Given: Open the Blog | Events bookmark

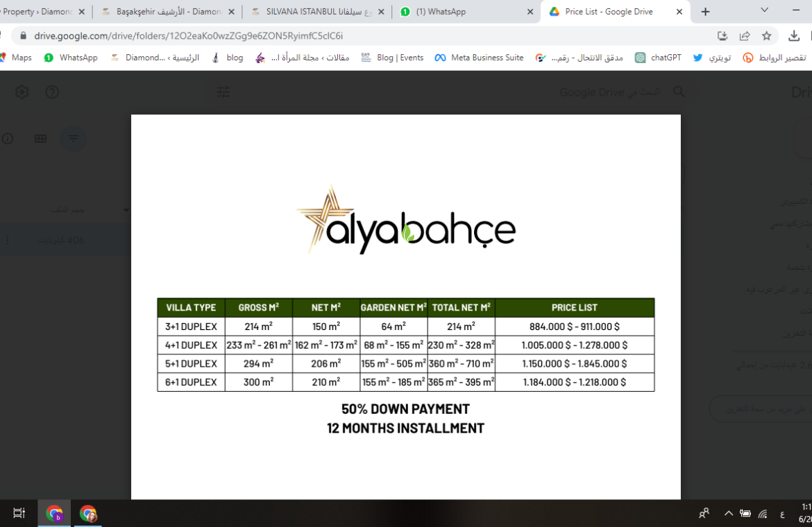Looking at the screenshot, I should (x=393, y=58).
